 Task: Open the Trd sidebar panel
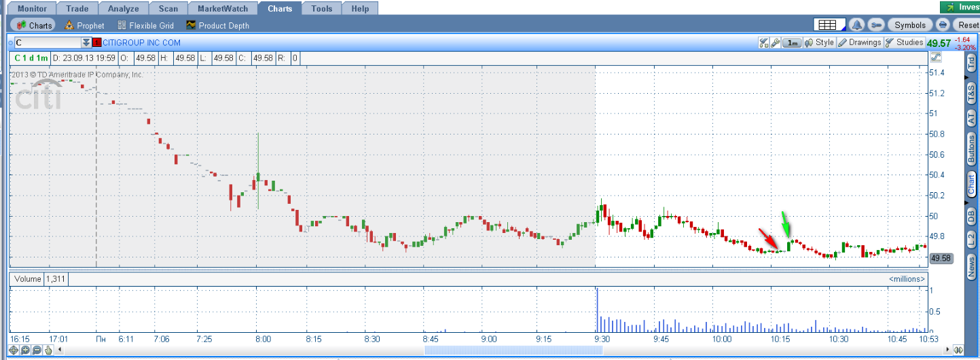click(971, 63)
